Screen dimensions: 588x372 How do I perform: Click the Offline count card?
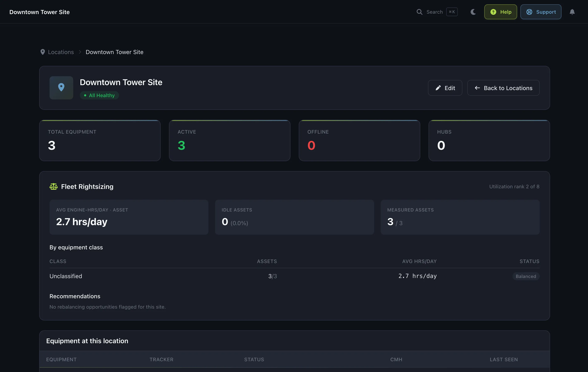(359, 140)
